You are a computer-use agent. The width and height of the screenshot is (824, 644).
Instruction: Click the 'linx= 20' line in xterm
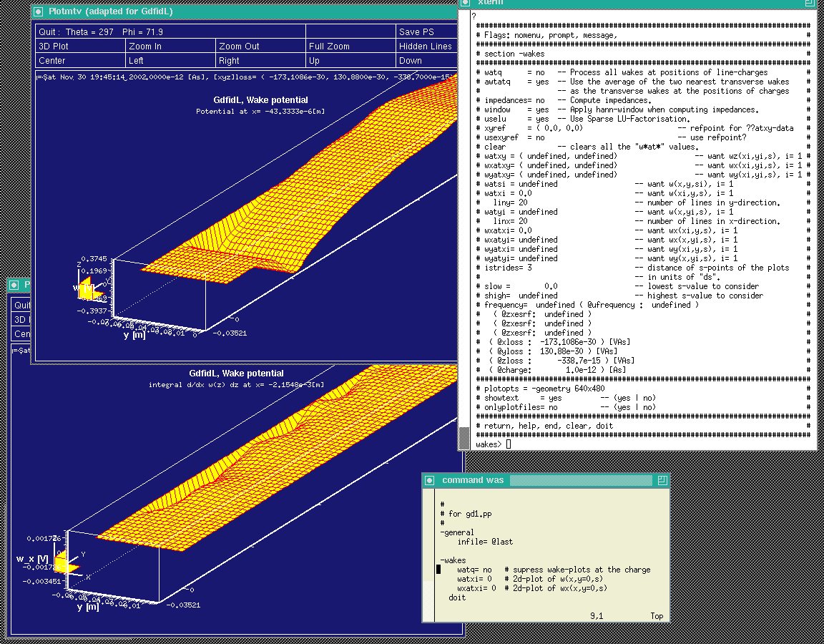pos(643,221)
